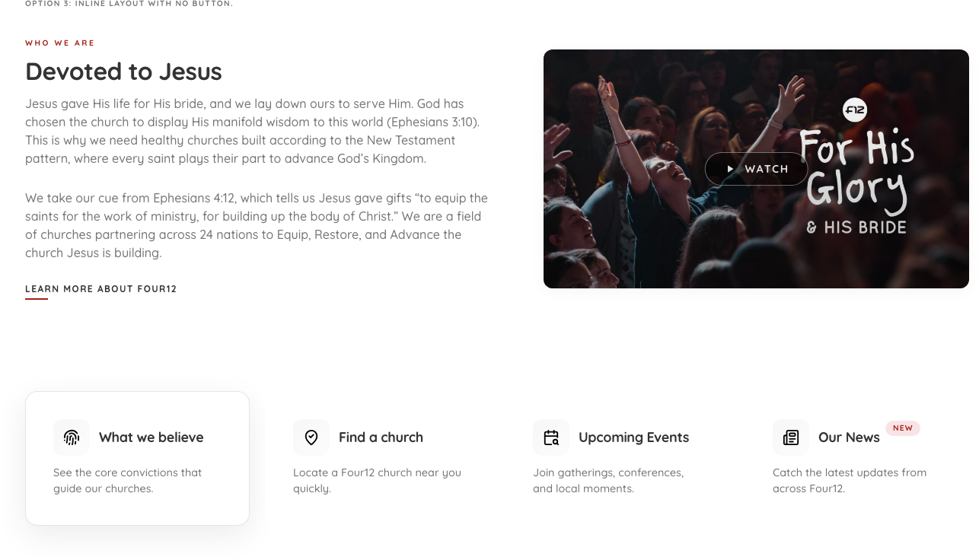979x560 pixels.
Task: Open the Upcoming Events heading link
Action: [633, 437]
